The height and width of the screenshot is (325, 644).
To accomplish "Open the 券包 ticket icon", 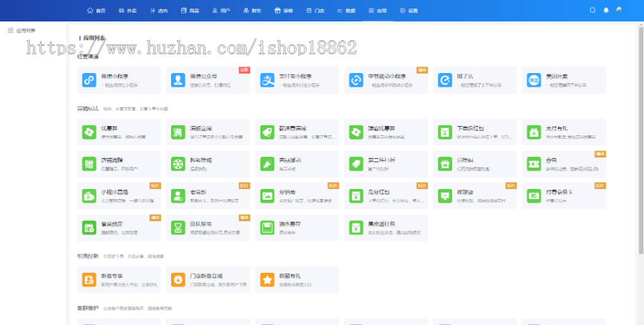I will pos(534,164).
